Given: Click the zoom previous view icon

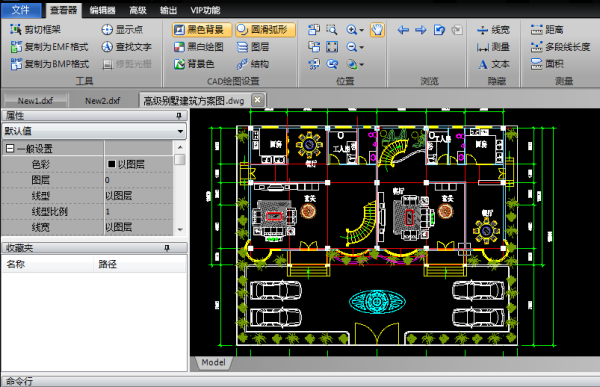Looking at the screenshot, I should point(332,64).
